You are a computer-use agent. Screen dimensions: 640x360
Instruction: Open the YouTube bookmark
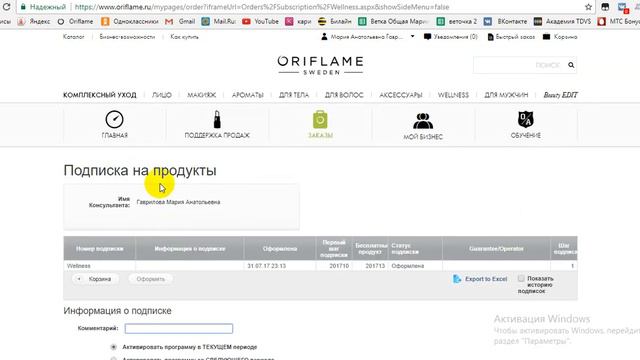(260, 22)
